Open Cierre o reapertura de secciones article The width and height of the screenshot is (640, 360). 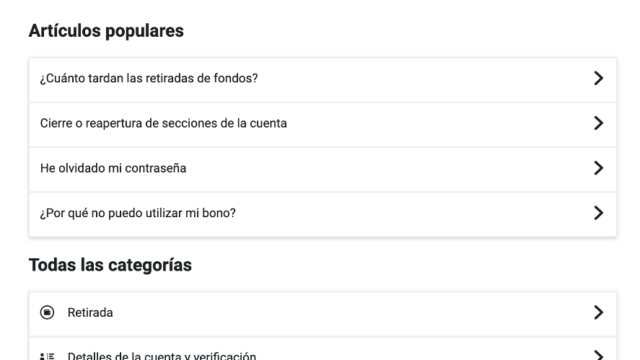coord(322,124)
